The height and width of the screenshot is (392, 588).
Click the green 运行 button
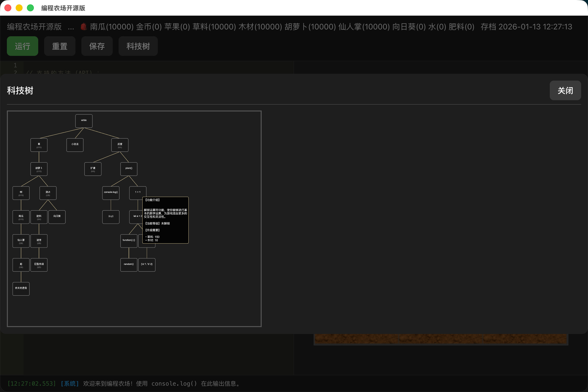22,46
